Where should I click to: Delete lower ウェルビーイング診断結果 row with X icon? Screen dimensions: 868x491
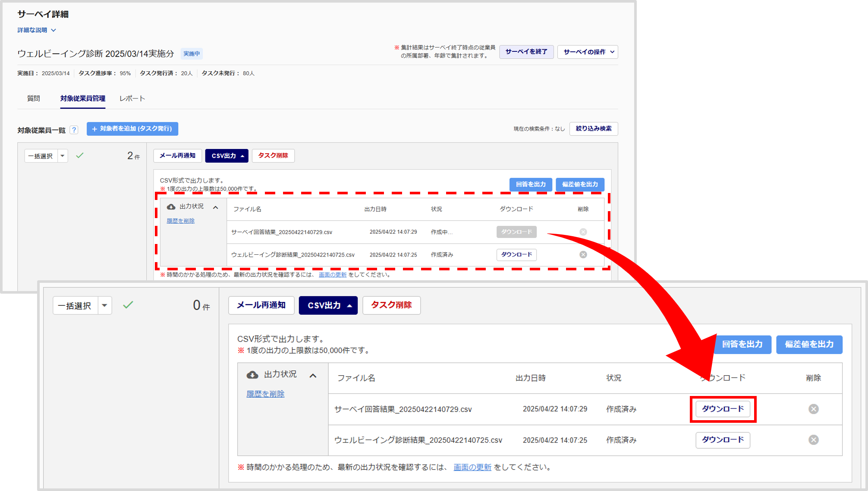814,440
